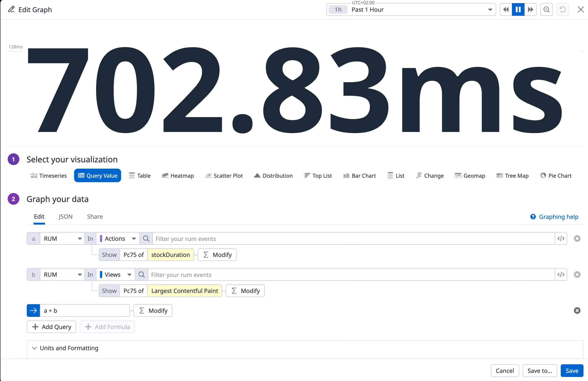The width and height of the screenshot is (588, 381).
Task: Click the zoom out magnifier icon
Action: [x=547, y=10]
